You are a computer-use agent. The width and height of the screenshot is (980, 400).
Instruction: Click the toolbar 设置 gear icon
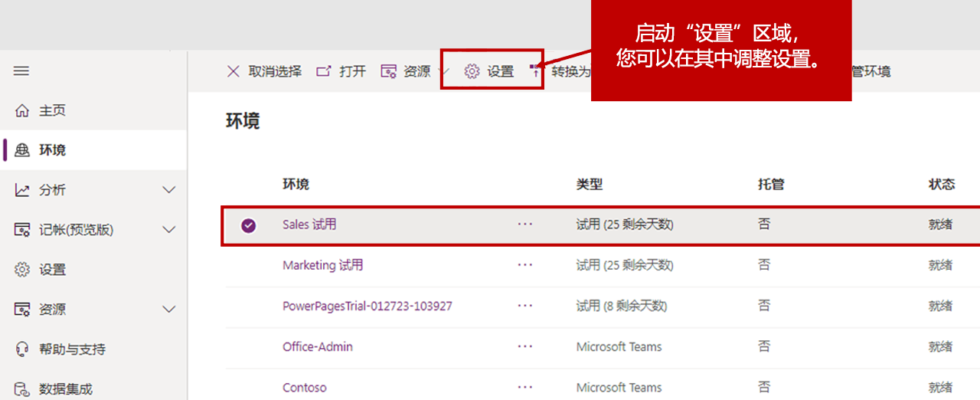point(472,71)
